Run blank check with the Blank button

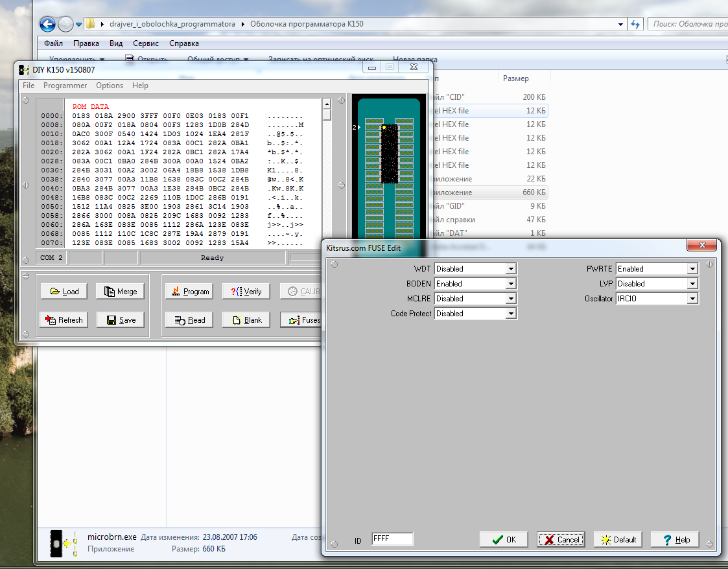coord(246,319)
